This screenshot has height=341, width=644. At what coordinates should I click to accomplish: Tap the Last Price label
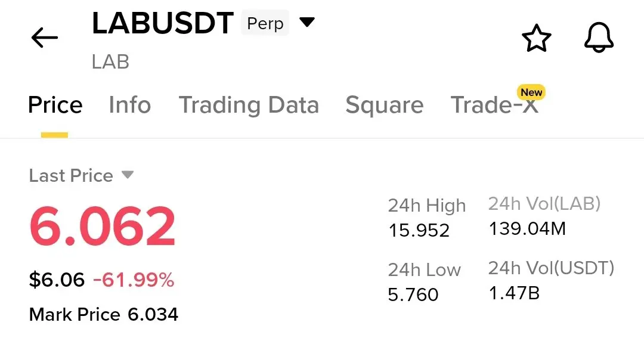point(71,175)
